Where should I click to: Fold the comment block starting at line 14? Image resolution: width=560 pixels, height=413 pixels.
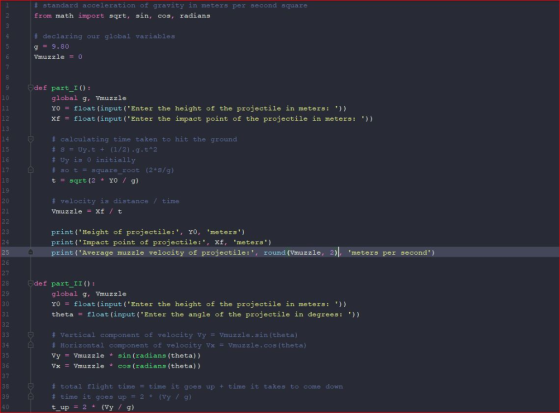(31, 139)
